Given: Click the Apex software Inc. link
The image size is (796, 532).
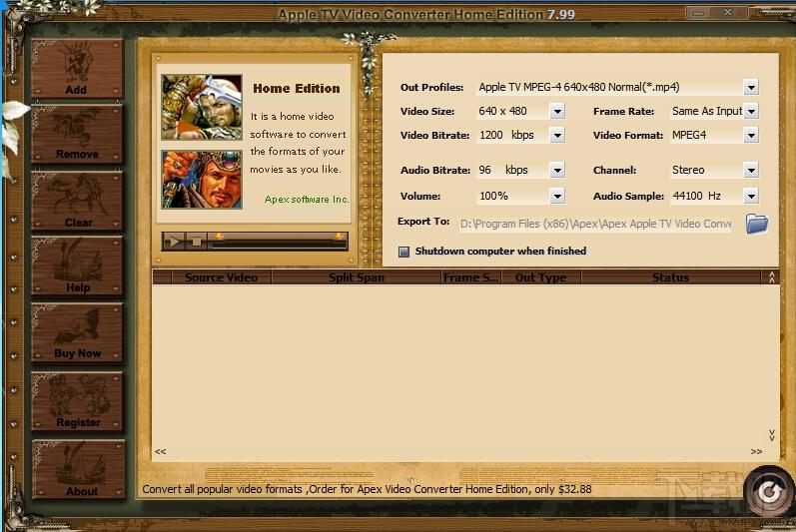Looking at the screenshot, I should 307,200.
